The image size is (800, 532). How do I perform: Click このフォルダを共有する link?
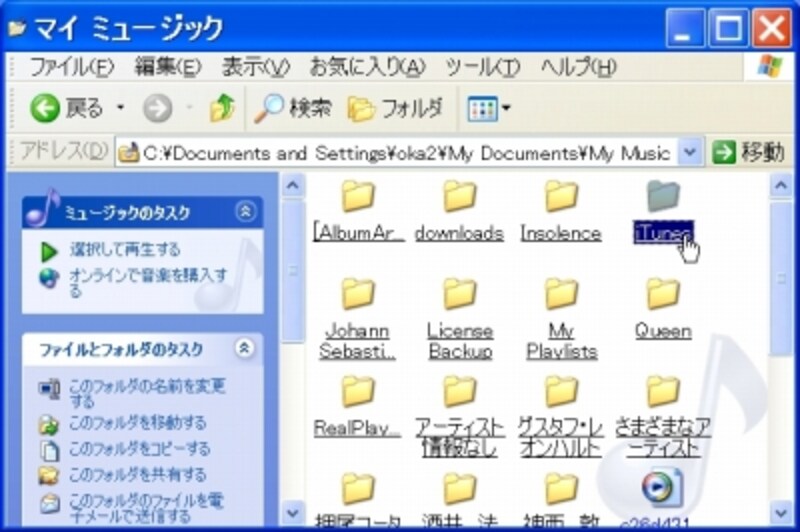tap(137, 475)
